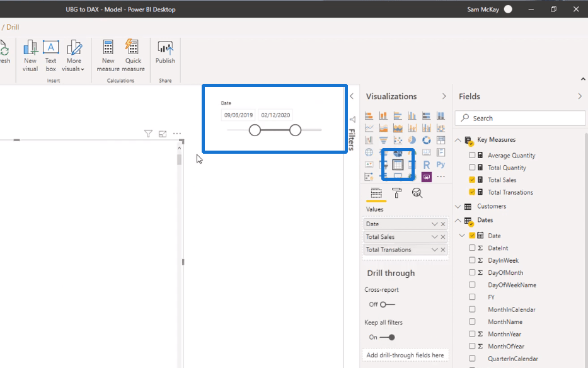Collapse the Date hierarchy chevron
The width and height of the screenshot is (588, 368).
462,236
